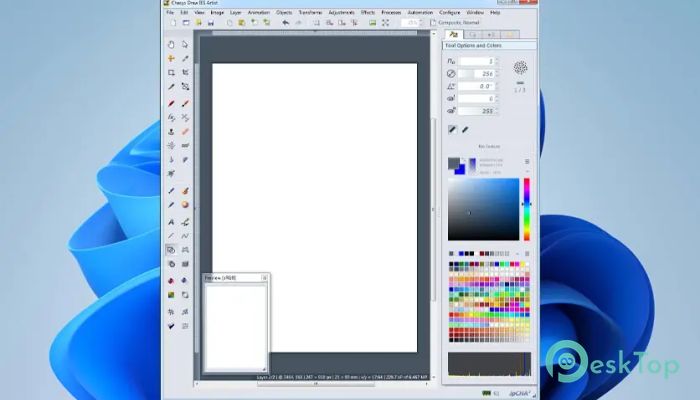Image resolution: width=700 pixels, height=400 pixels.
Task: Open the Composite, Normal blend mode dropdown
Action: (x=454, y=23)
